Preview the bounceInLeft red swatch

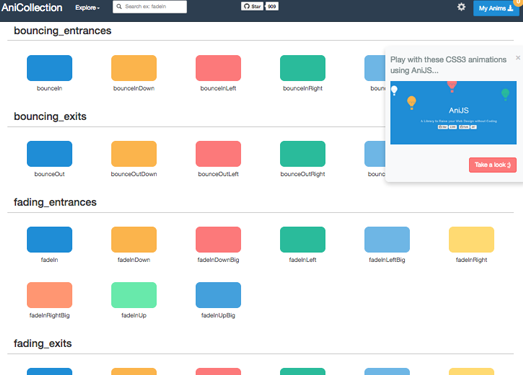[218, 68]
